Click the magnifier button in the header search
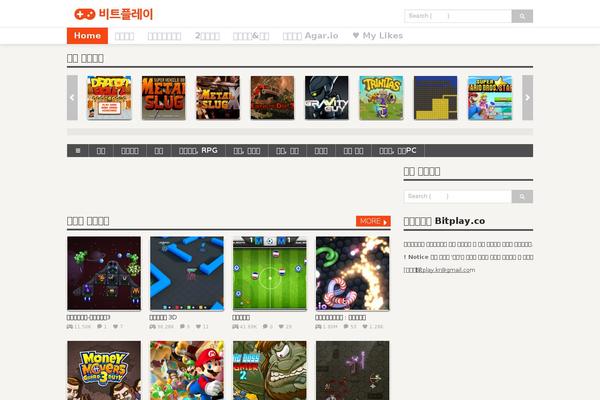 (522, 16)
